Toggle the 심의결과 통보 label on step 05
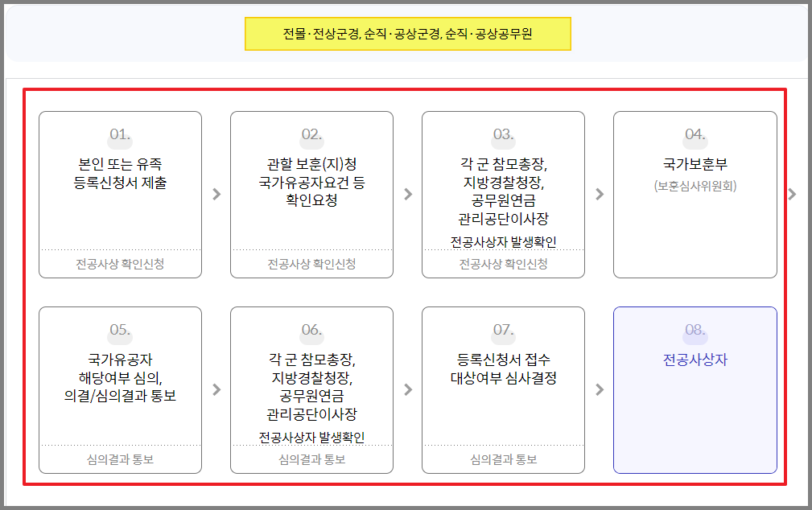Image resolution: width=812 pixels, height=510 pixels. pos(119,459)
